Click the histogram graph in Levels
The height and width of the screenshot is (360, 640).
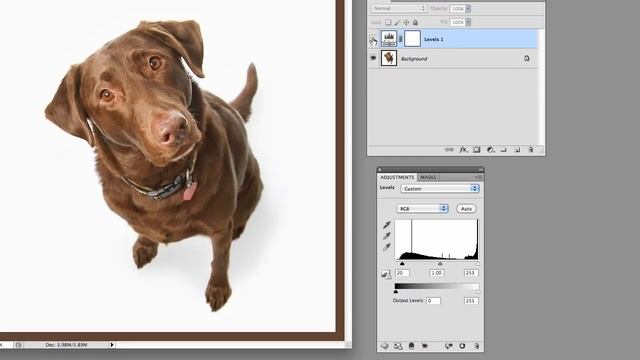coord(437,240)
